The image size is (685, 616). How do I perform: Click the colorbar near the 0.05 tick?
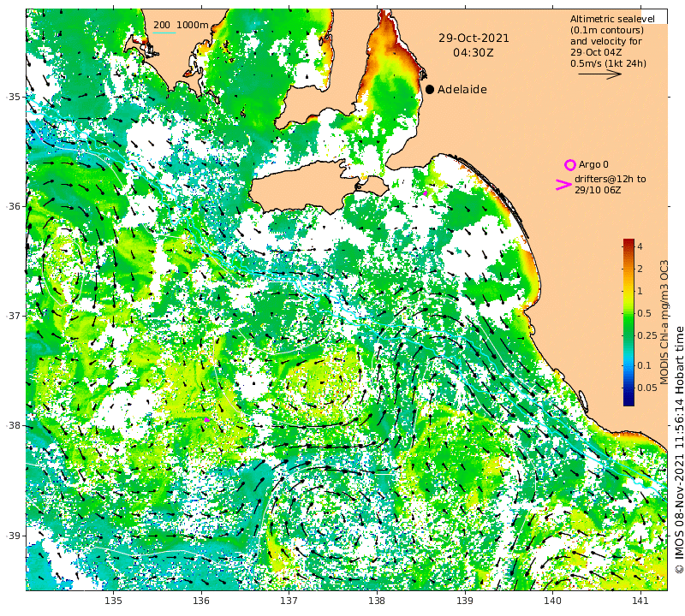(628, 388)
